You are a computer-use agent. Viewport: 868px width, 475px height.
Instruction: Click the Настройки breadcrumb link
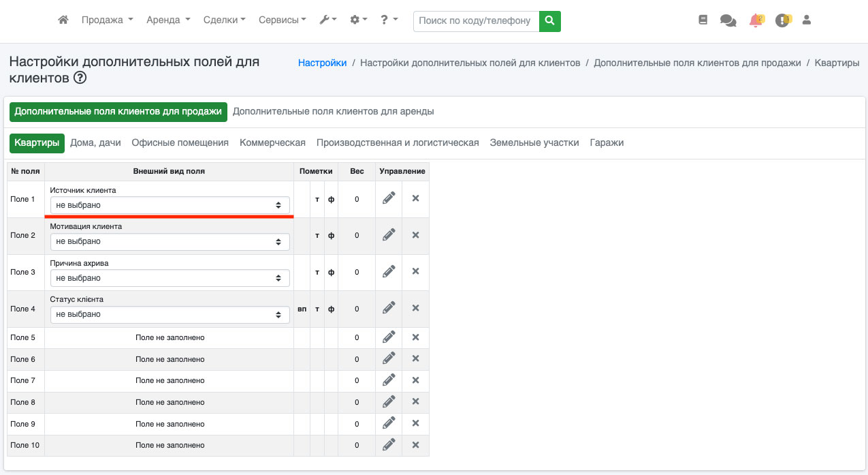(x=322, y=63)
